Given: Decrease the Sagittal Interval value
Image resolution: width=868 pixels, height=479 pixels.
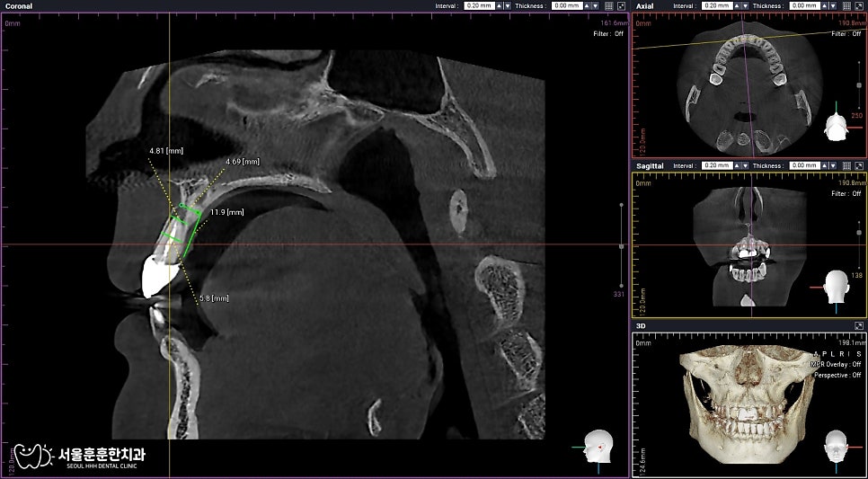Looking at the screenshot, I should [745, 166].
